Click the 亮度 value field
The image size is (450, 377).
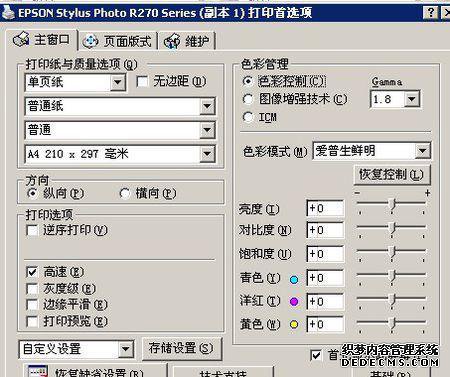tap(325, 209)
